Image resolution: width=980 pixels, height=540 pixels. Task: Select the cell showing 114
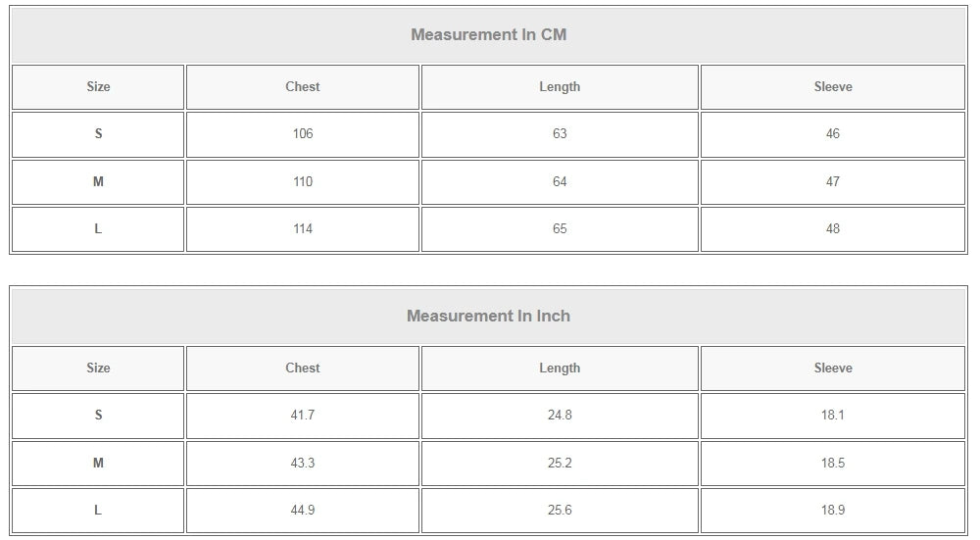coord(303,229)
